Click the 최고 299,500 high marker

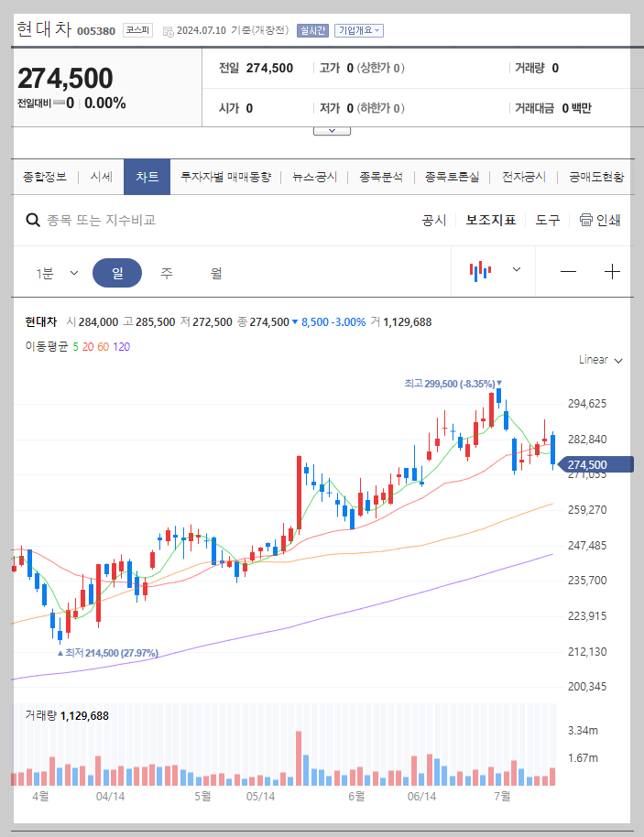click(x=453, y=384)
